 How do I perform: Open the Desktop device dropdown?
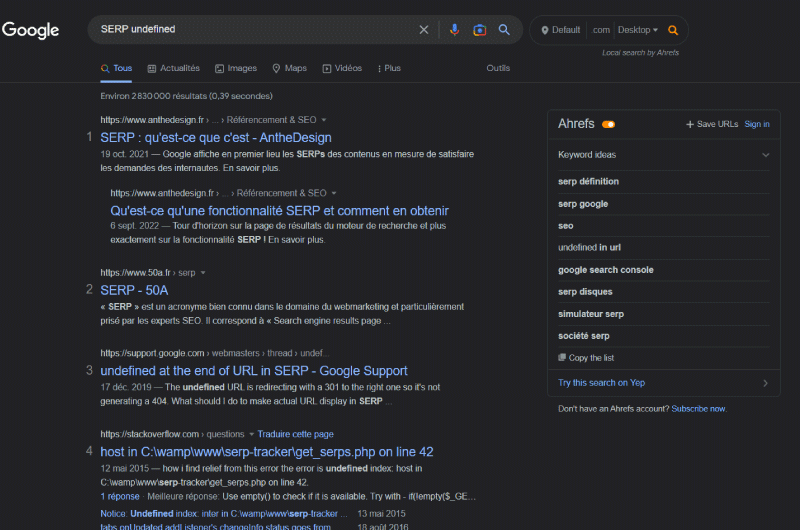pyautogui.click(x=638, y=30)
